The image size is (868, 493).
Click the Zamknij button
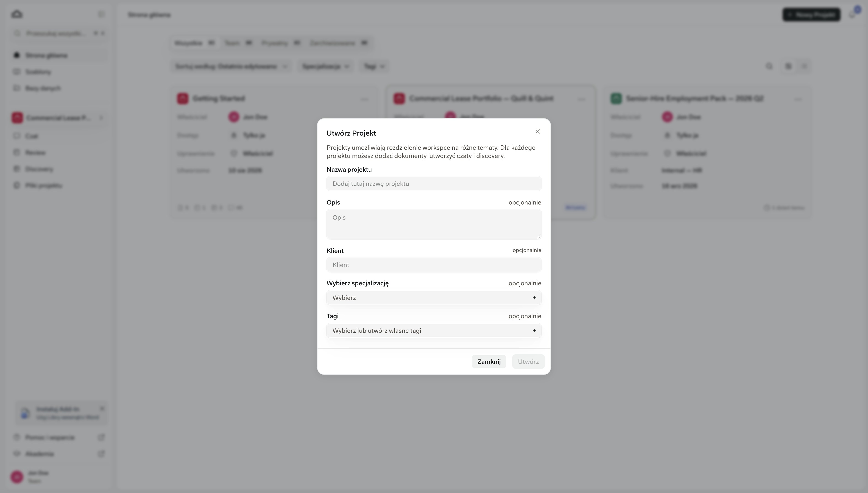coord(489,362)
